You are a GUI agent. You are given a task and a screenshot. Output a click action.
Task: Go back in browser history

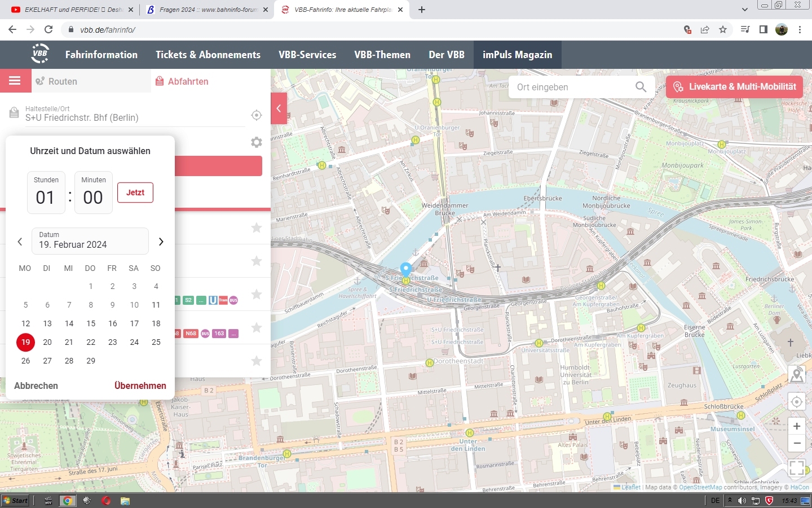click(x=12, y=29)
